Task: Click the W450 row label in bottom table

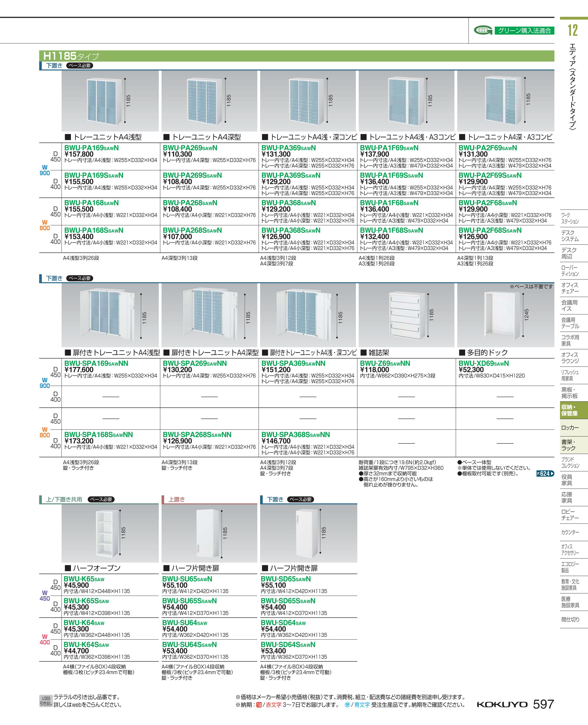Action: 45,595
